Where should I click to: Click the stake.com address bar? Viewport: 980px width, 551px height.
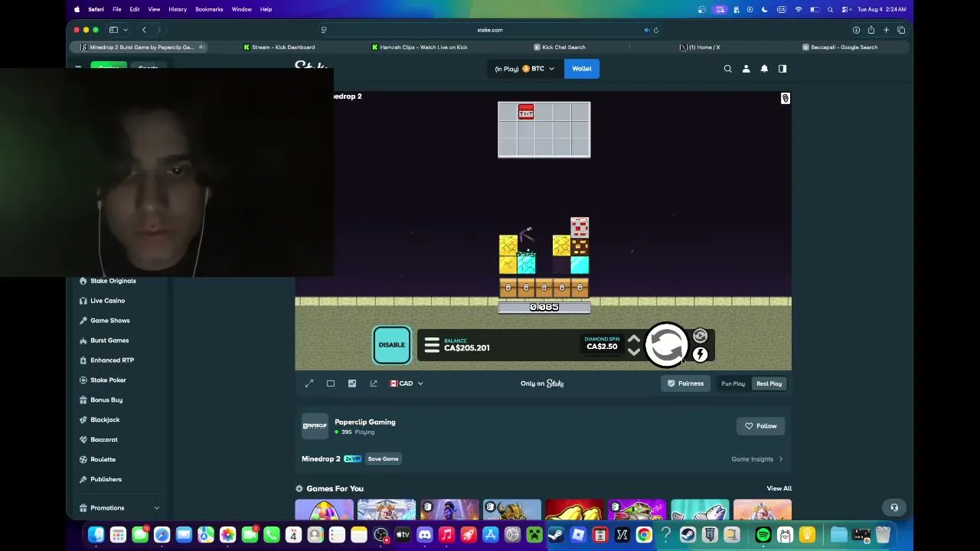[490, 30]
